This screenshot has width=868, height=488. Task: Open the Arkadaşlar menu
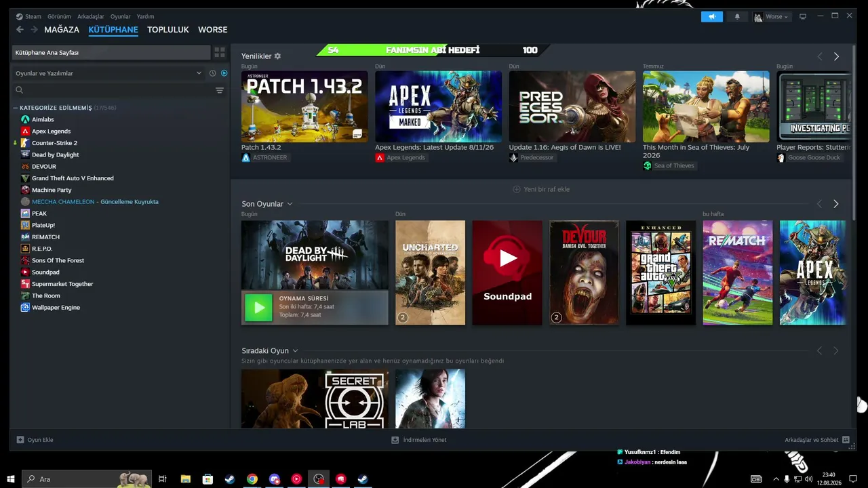[91, 16]
